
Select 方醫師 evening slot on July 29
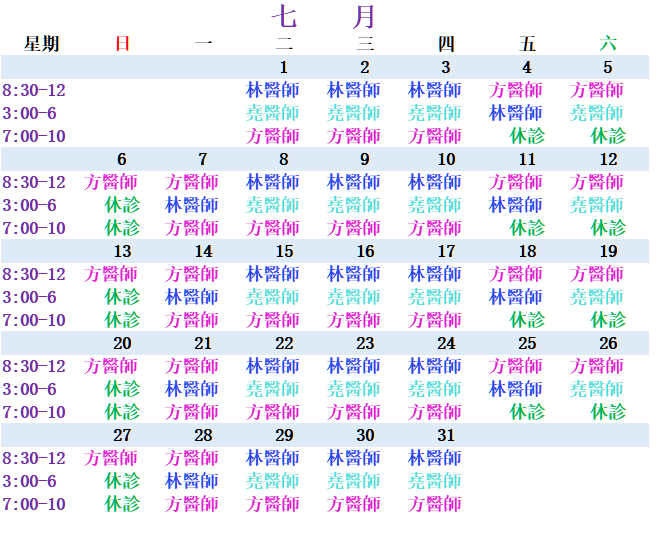coord(272,504)
